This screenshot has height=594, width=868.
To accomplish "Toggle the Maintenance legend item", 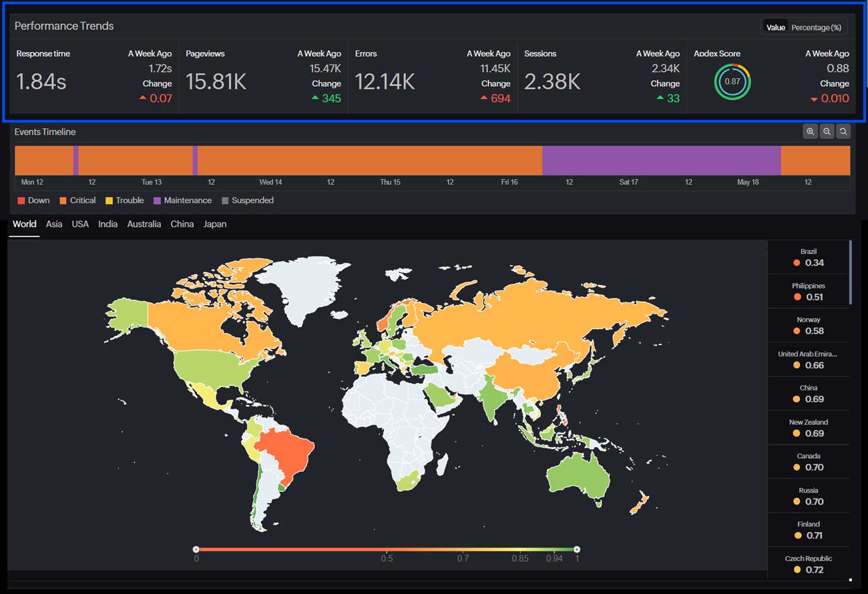I will [x=182, y=200].
